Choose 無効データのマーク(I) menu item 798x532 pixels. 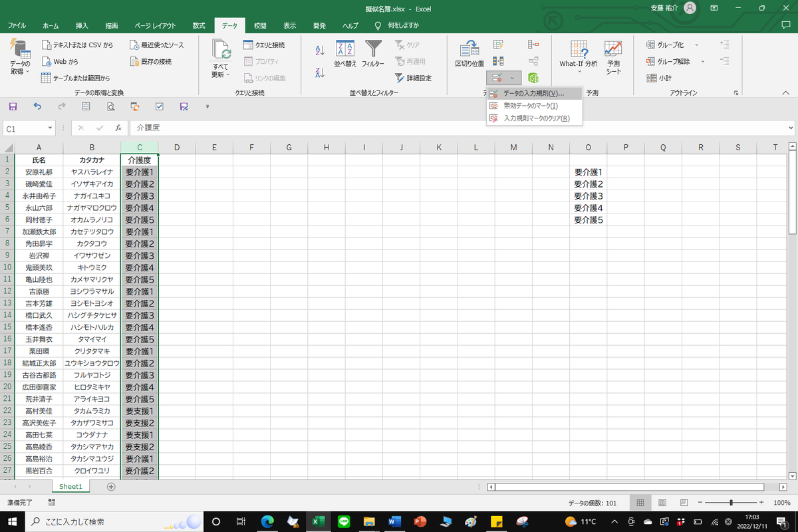[x=534, y=106]
